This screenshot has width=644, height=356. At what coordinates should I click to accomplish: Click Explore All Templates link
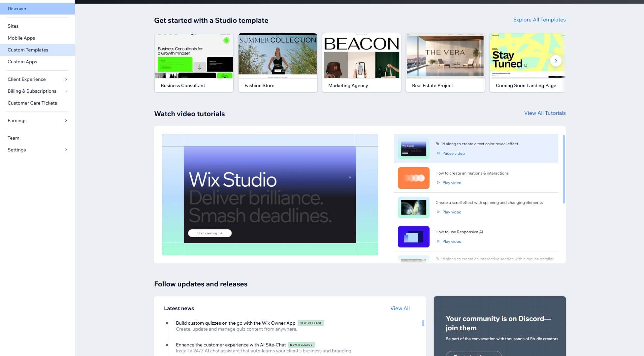pos(539,20)
